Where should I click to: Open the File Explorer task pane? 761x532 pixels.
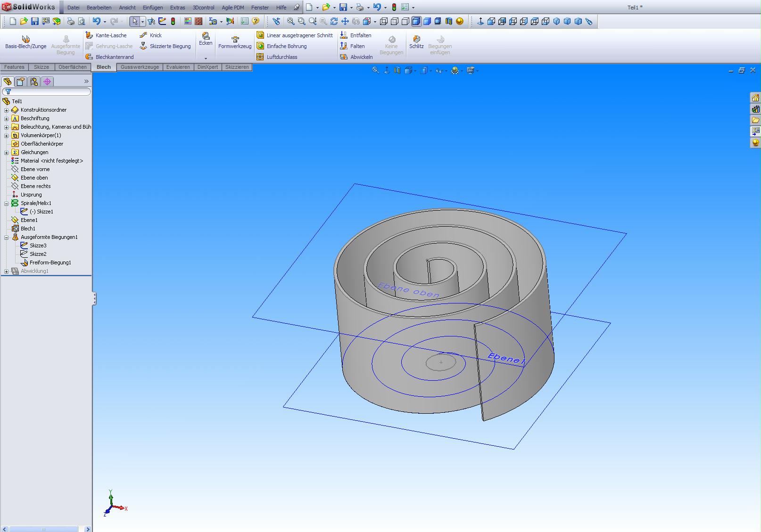[x=755, y=120]
